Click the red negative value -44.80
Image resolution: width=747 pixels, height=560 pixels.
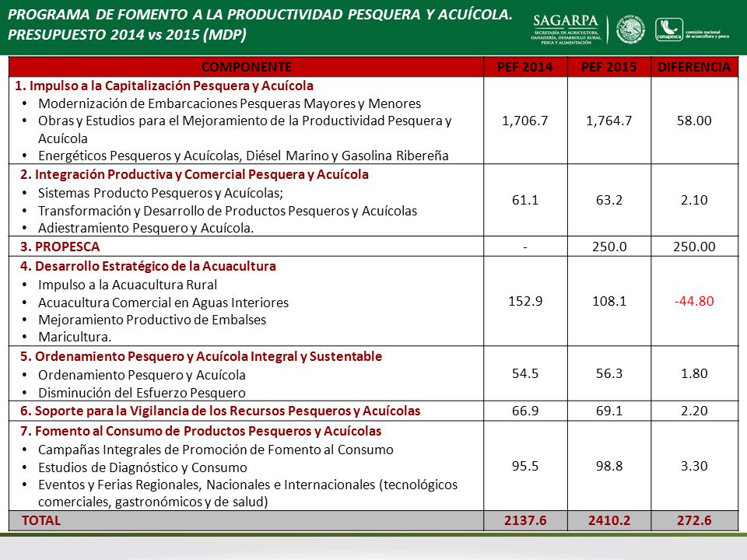(694, 301)
